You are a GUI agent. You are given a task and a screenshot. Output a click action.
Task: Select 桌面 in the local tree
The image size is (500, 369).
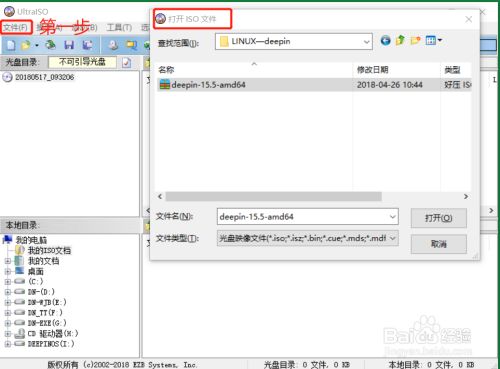point(35,271)
